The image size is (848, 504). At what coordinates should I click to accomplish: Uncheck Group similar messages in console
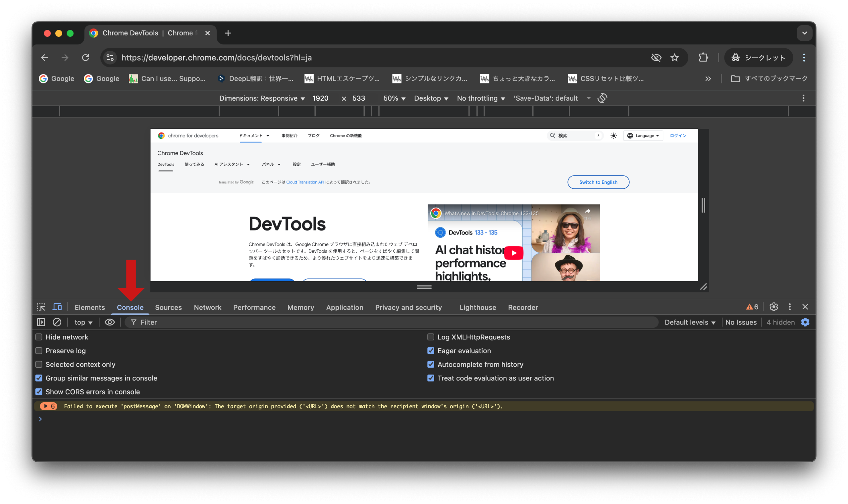coord(39,378)
